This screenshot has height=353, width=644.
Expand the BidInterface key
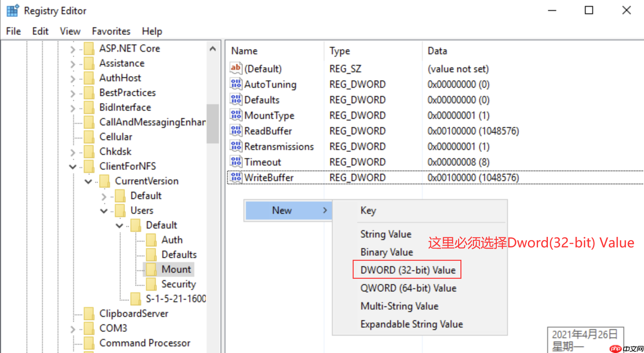[x=73, y=108]
